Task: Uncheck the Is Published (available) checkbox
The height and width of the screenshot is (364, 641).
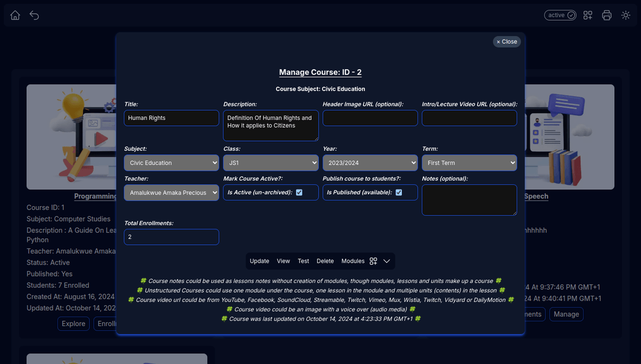Action: (399, 193)
